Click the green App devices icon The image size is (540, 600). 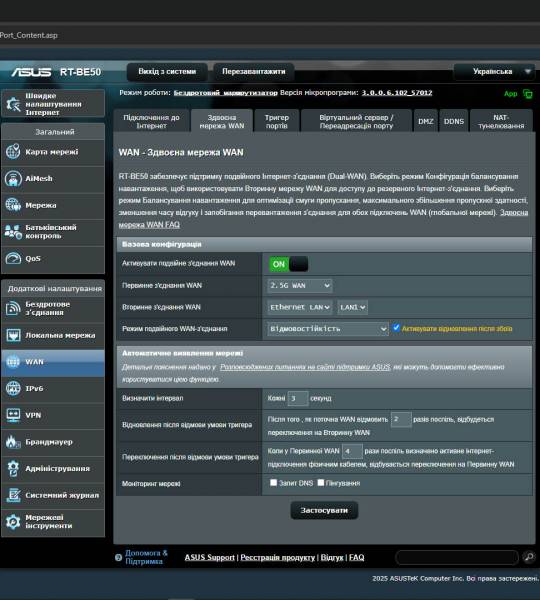tap(528, 94)
